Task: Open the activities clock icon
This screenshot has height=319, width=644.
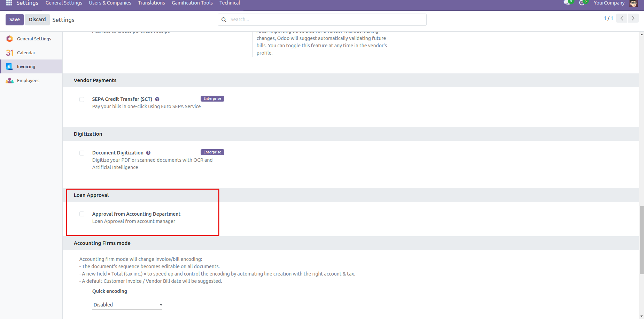Action: tap(582, 3)
